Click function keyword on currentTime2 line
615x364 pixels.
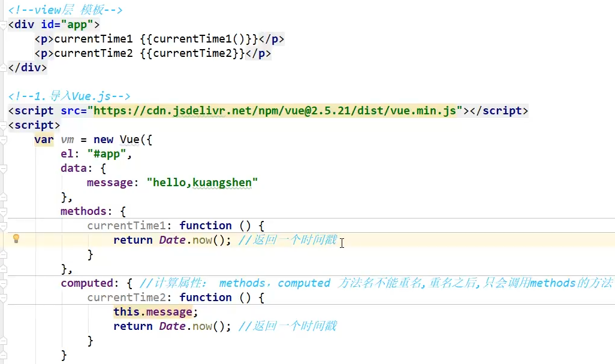click(206, 298)
